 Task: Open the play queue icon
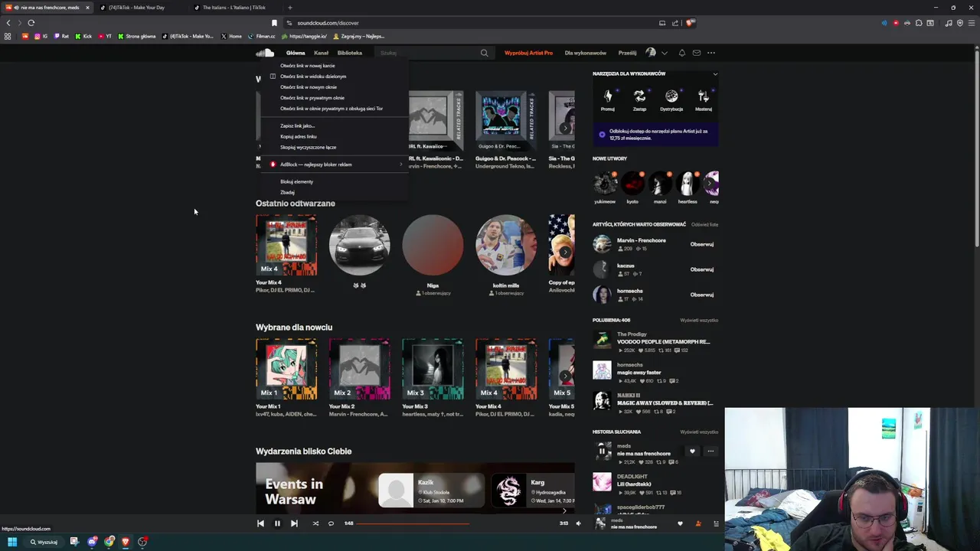[716, 523]
